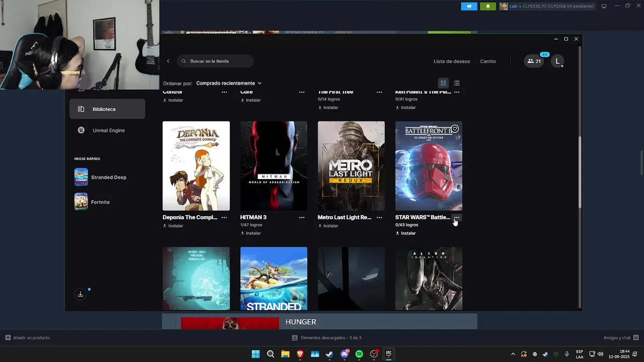The width and height of the screenshot is (644, 362).
Task: Open the Carrito page
Action: point(488,61)
